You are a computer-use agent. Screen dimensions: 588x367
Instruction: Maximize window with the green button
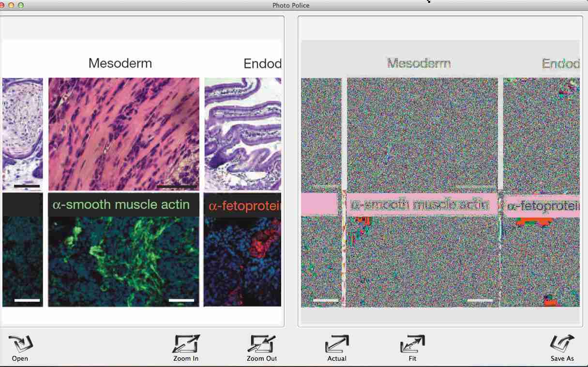(20, 5)
